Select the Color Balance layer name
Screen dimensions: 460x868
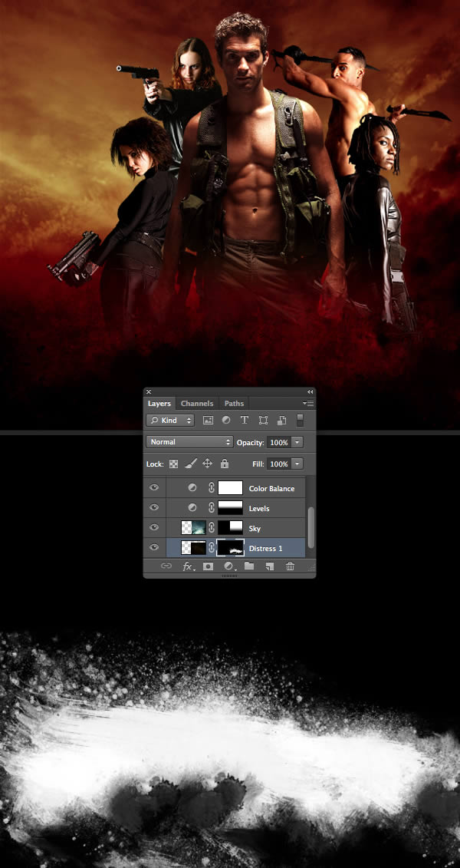271,489
